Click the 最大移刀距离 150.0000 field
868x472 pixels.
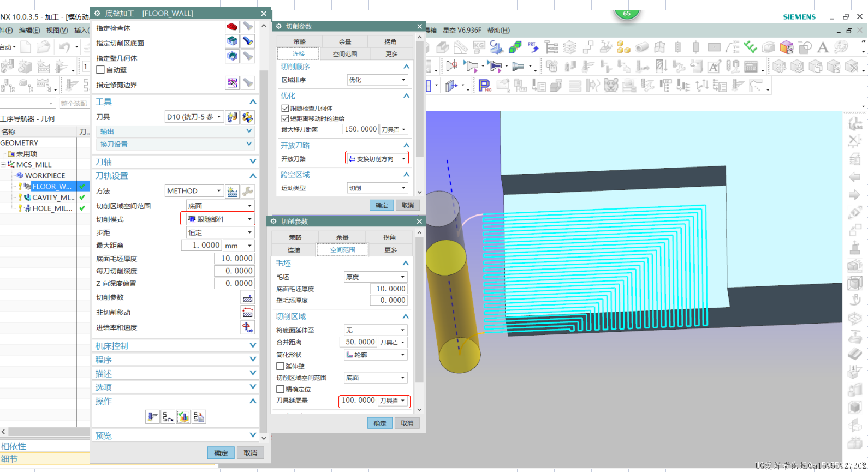pyautogui.click(x=360, y=129)
